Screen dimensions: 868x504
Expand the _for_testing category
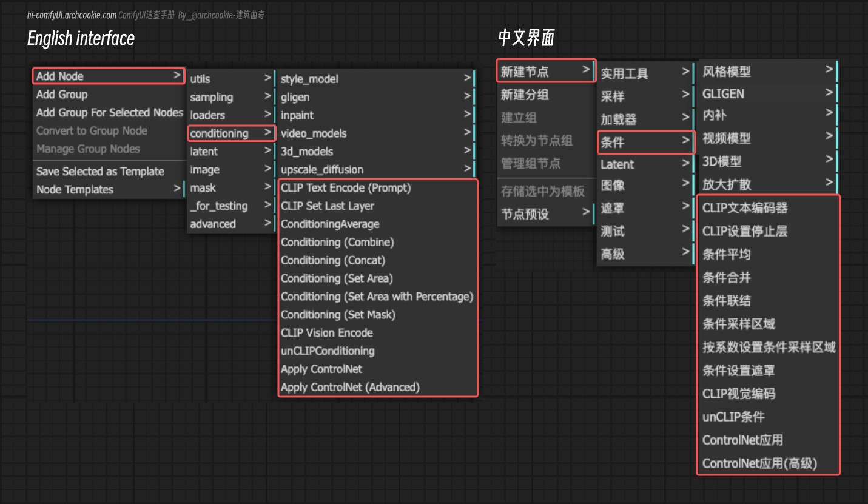(x=231, y=206)
